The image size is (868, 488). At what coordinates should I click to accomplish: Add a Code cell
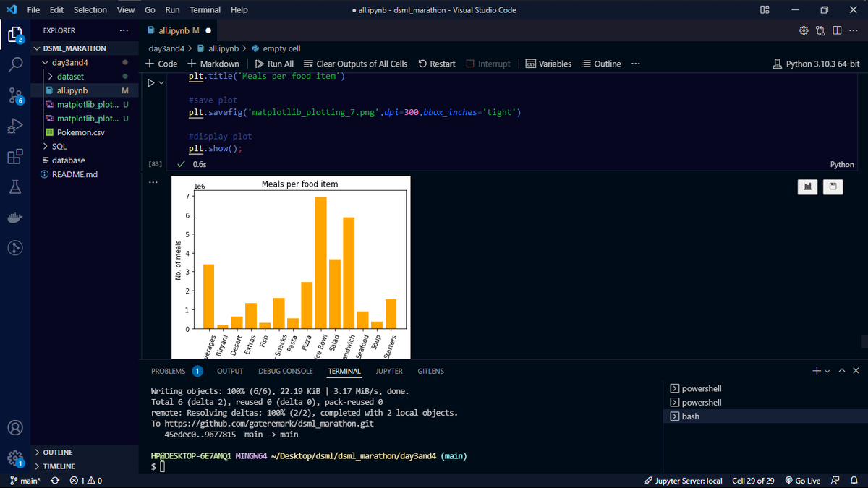162,64
